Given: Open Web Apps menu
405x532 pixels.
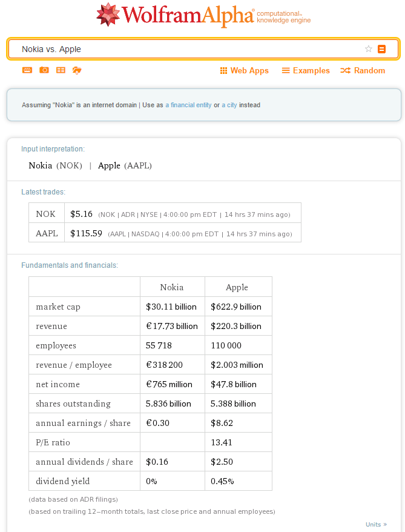Looking at the screenshot, I should click(245, 70).
